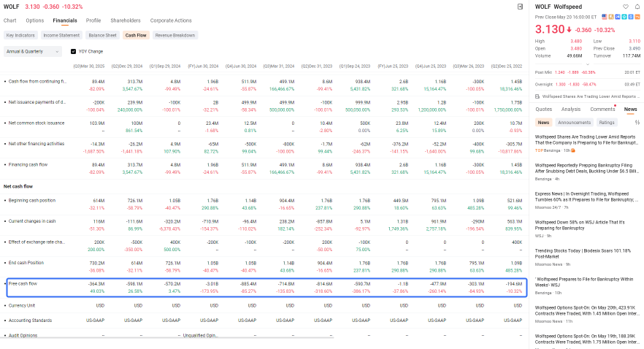
Task: Select the 'Free cash flow' row label
Action: [x=23, y=284]
